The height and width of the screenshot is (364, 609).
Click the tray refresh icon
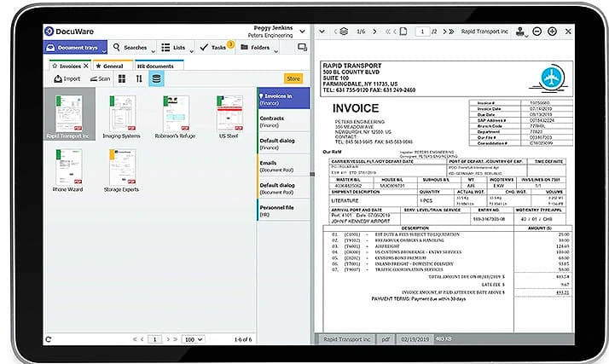tap(49, 339)
